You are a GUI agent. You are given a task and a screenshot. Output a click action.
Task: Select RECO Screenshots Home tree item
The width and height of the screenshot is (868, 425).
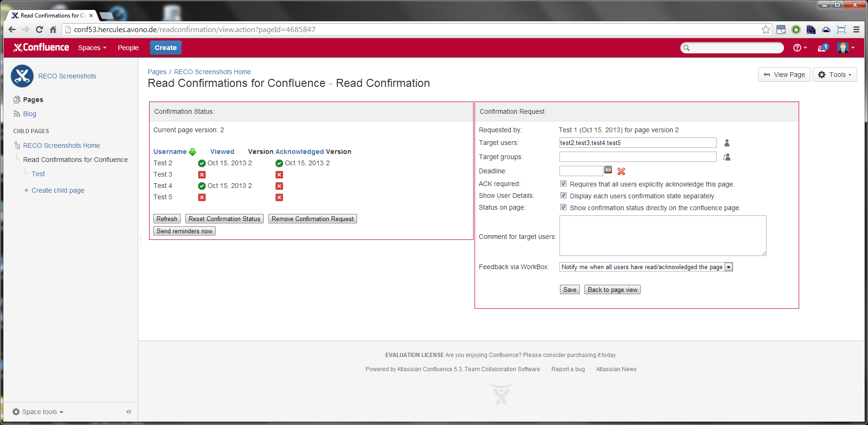point(61,145)
